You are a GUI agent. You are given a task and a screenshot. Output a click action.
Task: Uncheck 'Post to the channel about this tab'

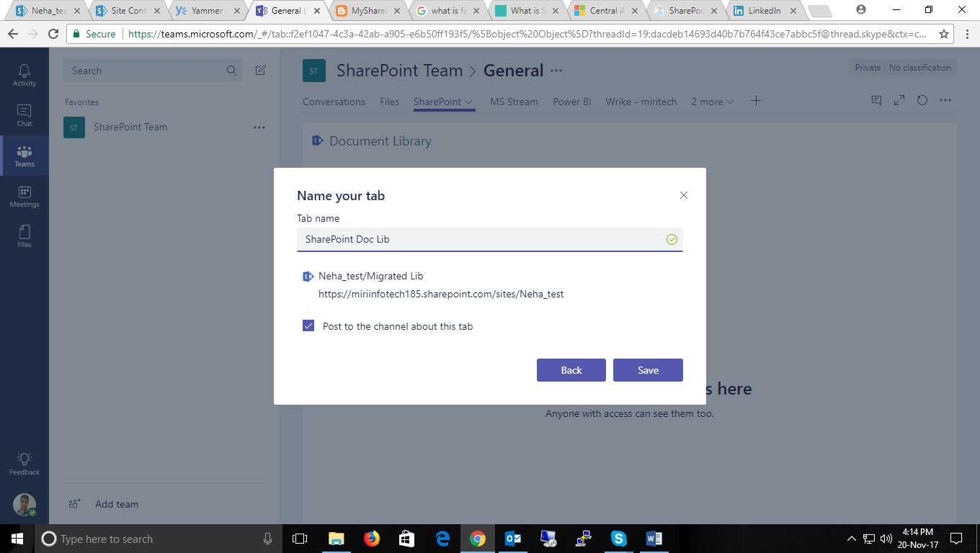[308, 325]
